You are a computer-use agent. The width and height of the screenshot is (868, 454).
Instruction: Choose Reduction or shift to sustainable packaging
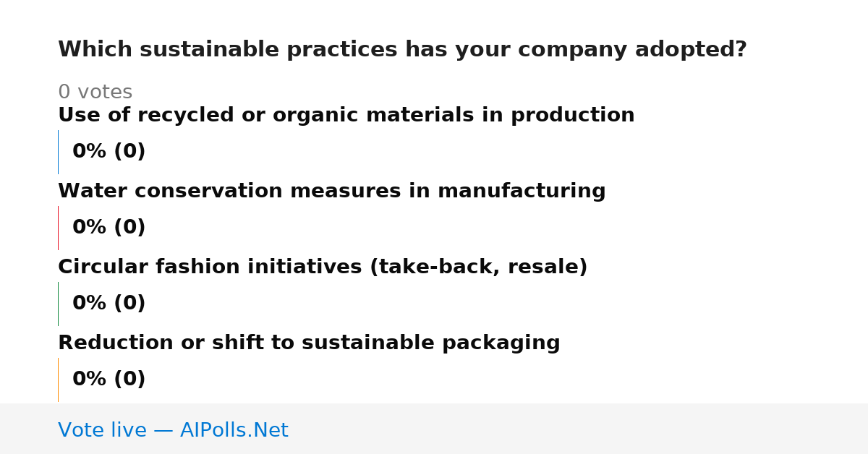pyautogui.click(x=309, y=343)
